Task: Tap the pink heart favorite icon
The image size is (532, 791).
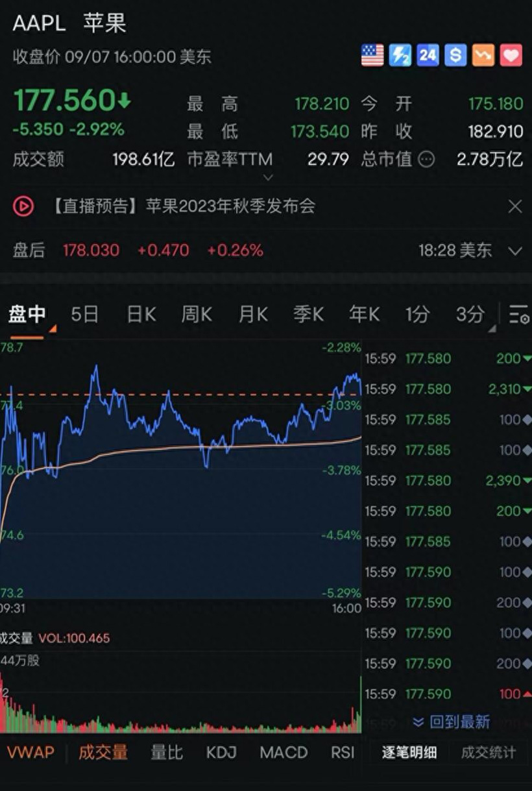Action: click(511, 55)
